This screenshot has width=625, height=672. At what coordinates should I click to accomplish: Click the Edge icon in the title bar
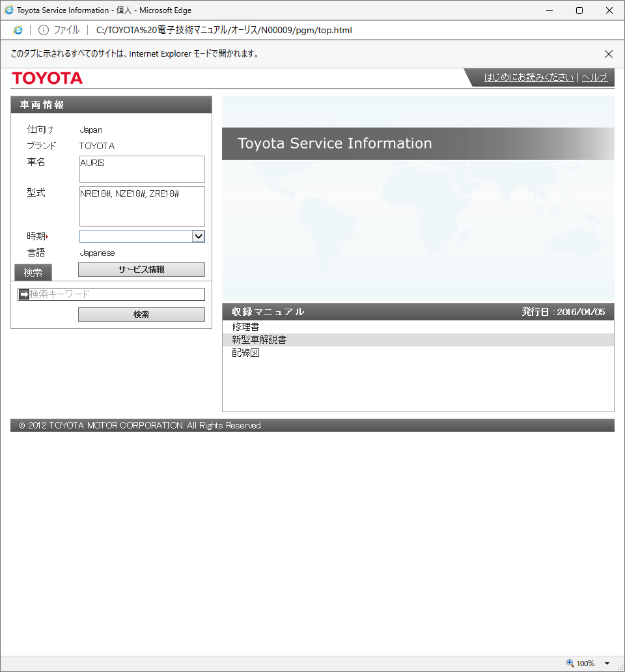coord(8,10)
